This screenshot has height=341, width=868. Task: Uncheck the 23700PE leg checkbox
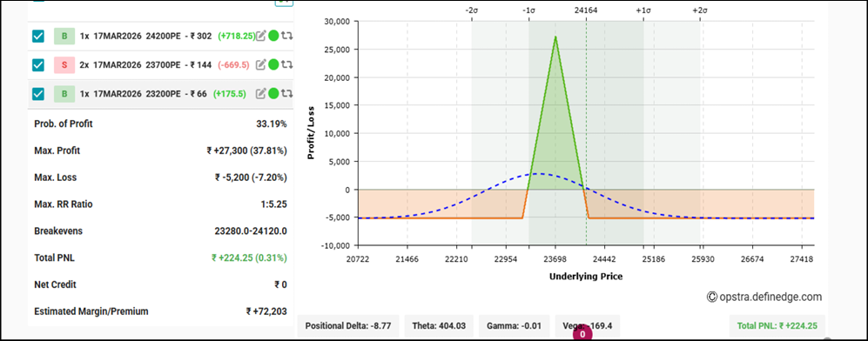click(38, 64)
